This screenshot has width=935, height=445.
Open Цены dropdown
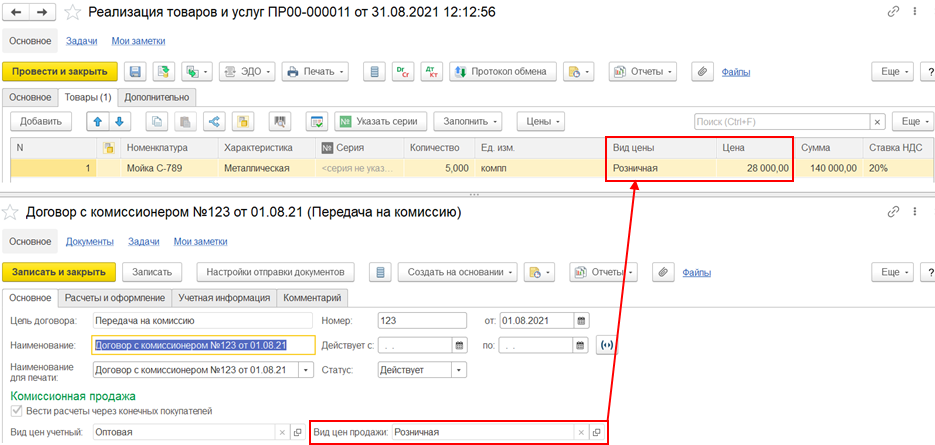[540, 121]
